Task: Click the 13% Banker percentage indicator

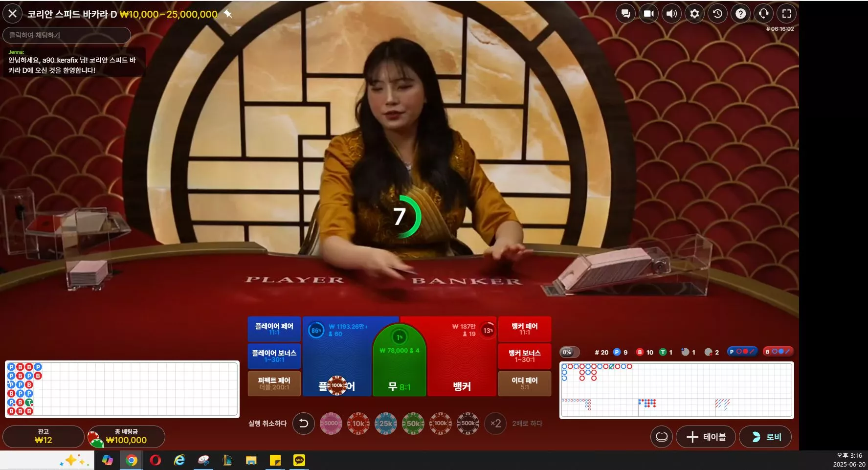Action: (x=488, y=331)
